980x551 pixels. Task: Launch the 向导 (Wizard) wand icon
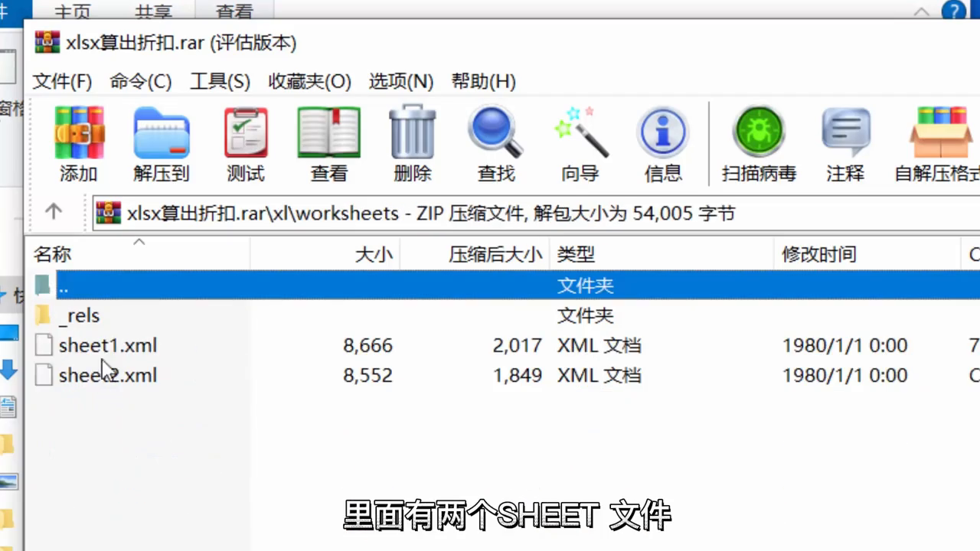pyautogui.click(x=580, y=132)
